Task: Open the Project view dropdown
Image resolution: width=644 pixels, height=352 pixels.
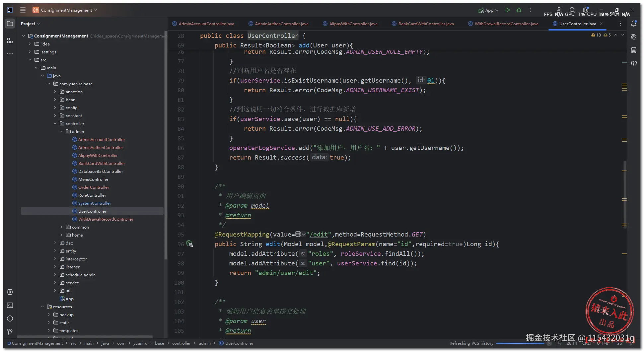Action: [x=31, y=24]
